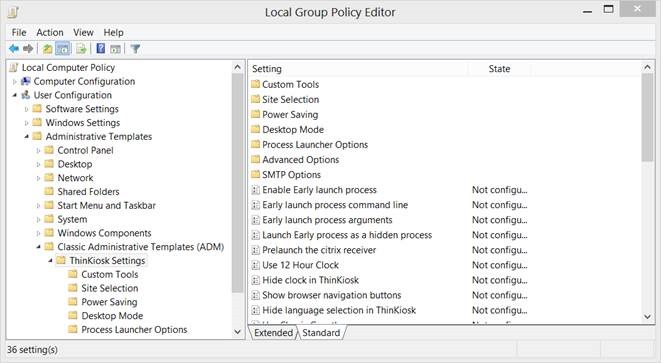Screen dimensions: 661x363
Task: Select 'Launch Early process as a hidden process'
Action: pyautogui.click(x=347, y=235)
